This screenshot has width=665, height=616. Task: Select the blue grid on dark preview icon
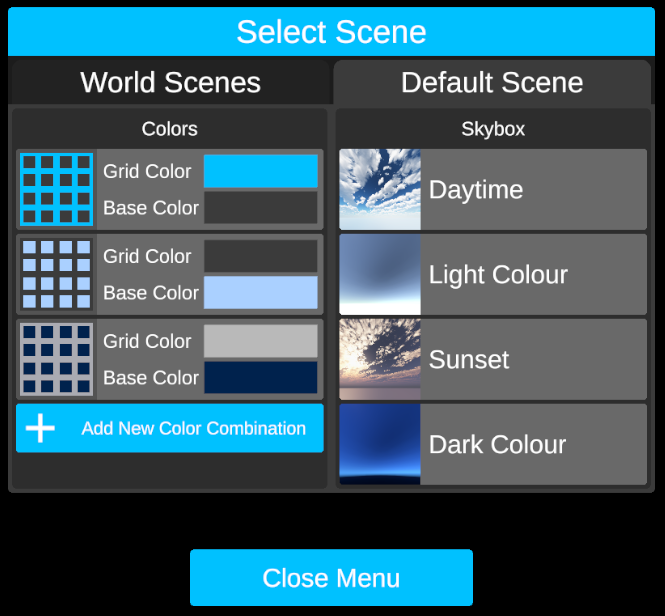point(56,190)
